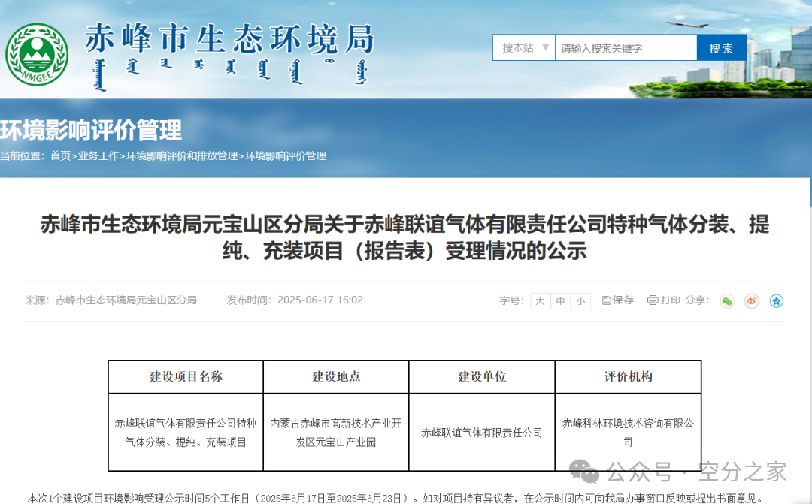812x504 pixels.
Task: Click table header 建设单位
Action: coord(482,377)
